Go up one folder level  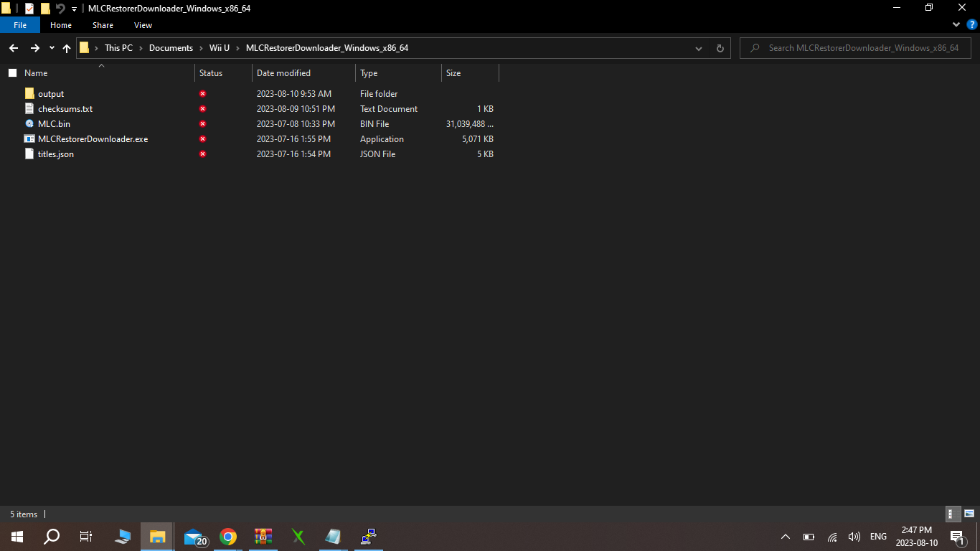pos(67,48)
